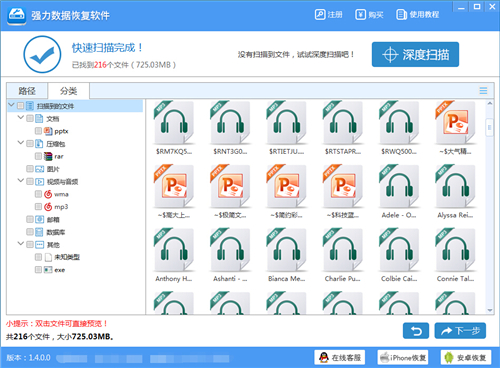Start 深度扫描 deep scan
The image size is (500, 368).
415,54
